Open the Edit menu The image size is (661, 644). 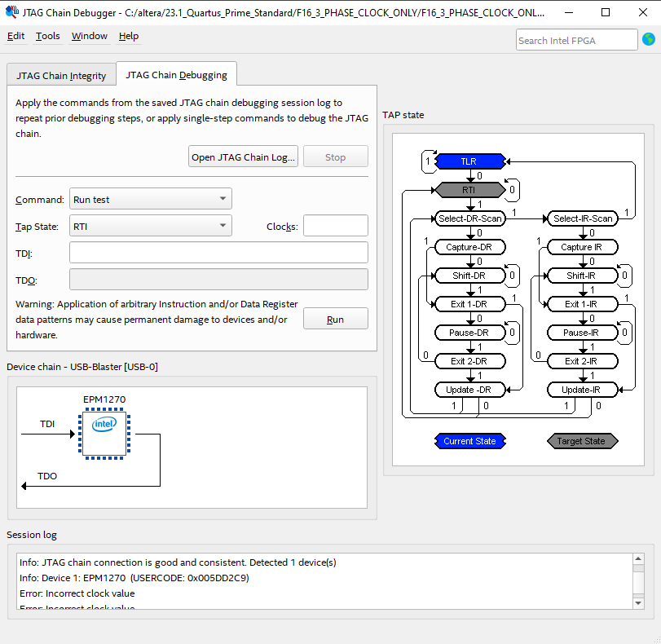tap(16, 36)
